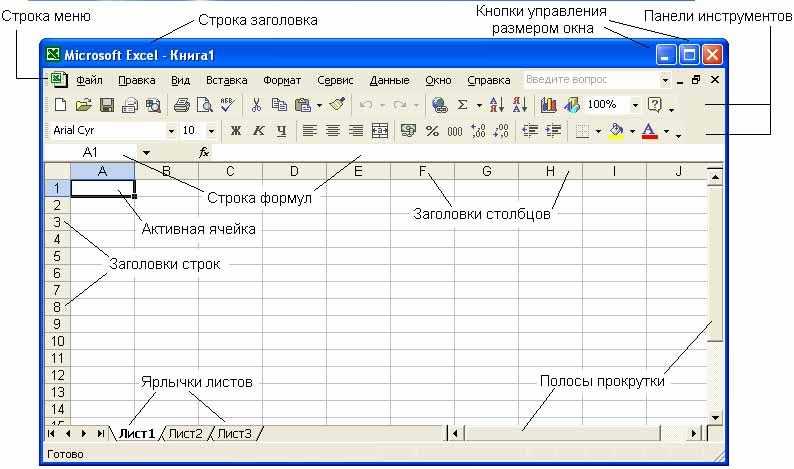Click the Paste clipboard icon
The image size is (794, 469).
coord(303,105)
